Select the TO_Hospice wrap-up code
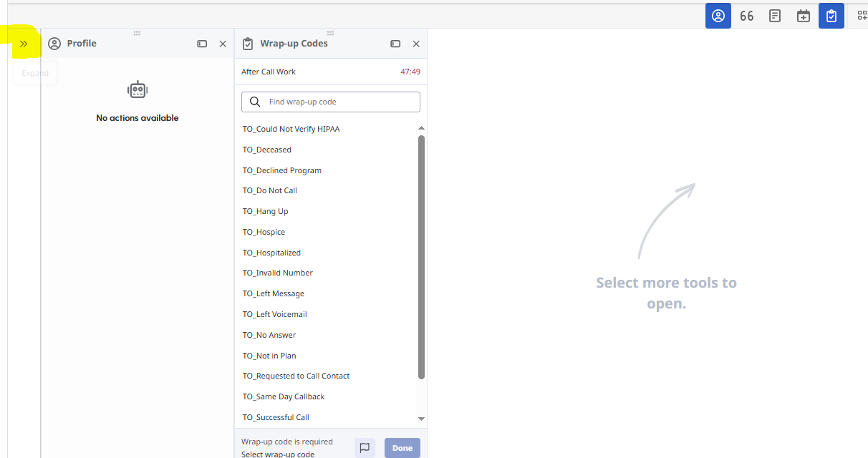 [x=264, y=232]
